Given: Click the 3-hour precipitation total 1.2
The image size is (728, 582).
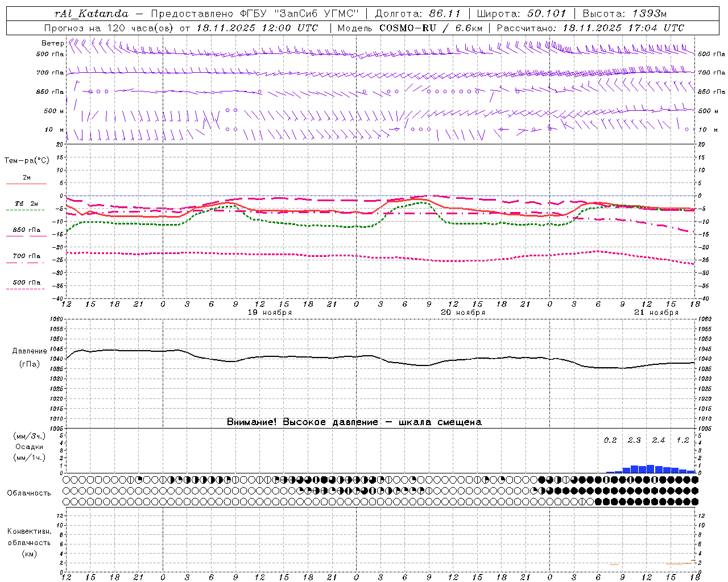Looking at the screenshot, I should point(682,440).
